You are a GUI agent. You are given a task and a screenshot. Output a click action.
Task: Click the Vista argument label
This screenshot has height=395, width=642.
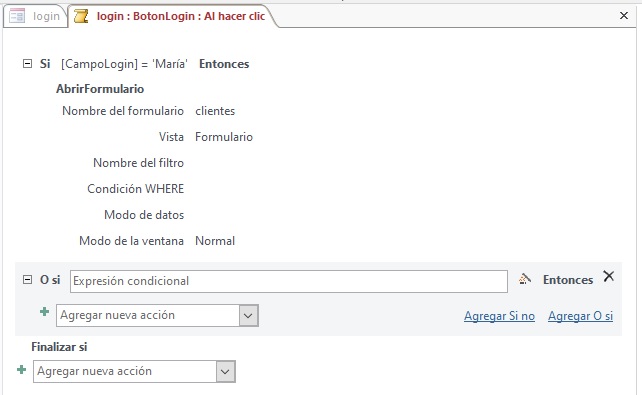click(x=171, y=137)
